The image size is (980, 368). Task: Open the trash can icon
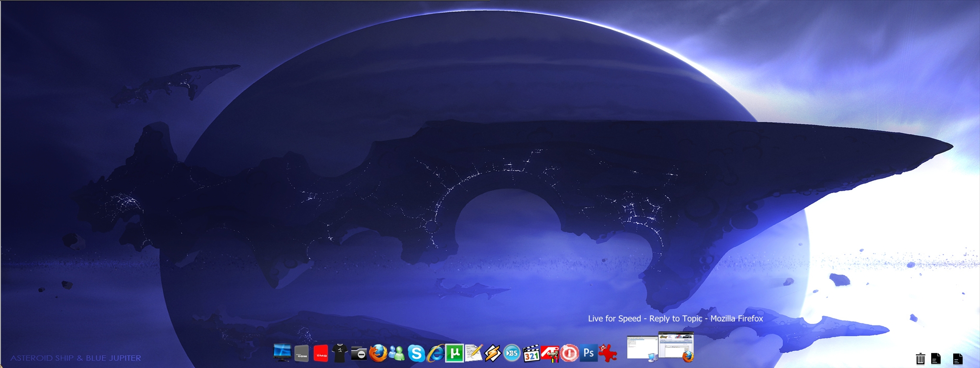click(x=920, y=358)
